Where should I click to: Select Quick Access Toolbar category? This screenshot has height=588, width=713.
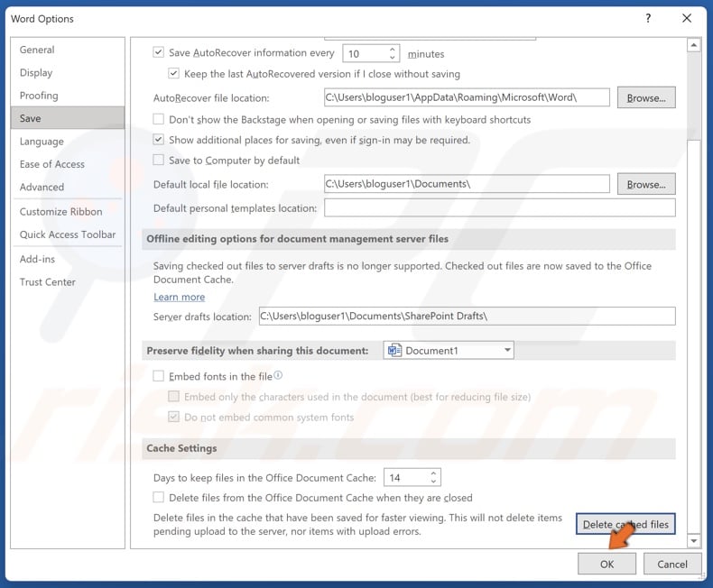(68, 234)
